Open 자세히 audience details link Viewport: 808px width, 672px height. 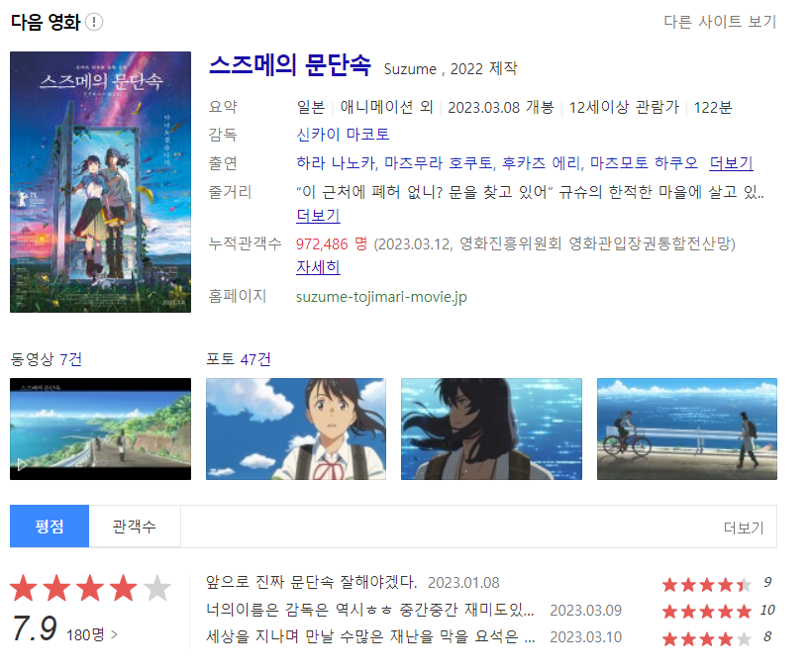318,267
